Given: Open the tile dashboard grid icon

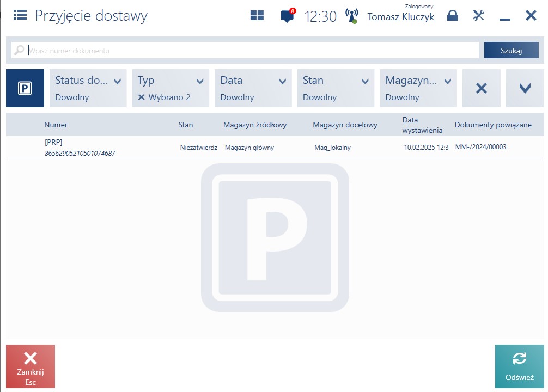Looking at the screenshot, I should (257, 15).
